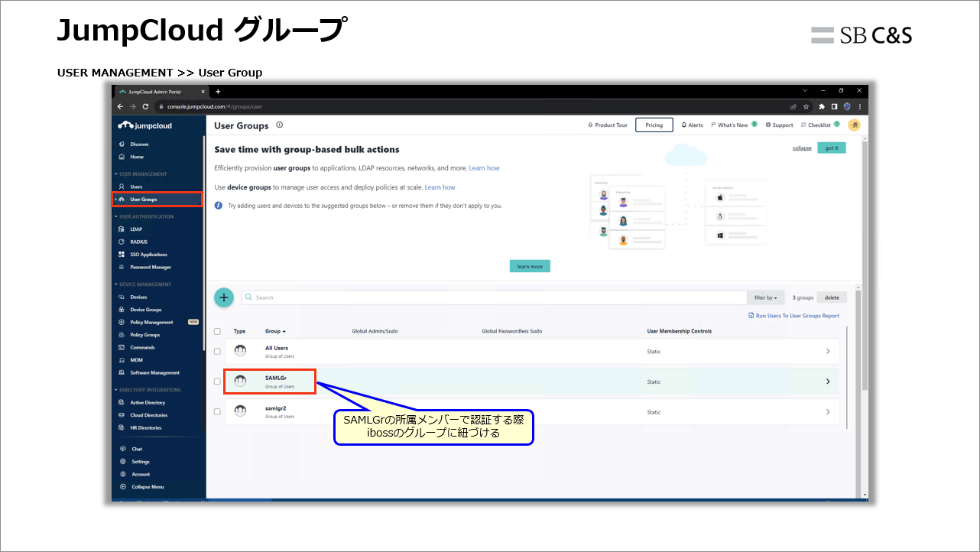
Task: Open browser extensions puzzle icon
Action: click(x=822, y=106)
